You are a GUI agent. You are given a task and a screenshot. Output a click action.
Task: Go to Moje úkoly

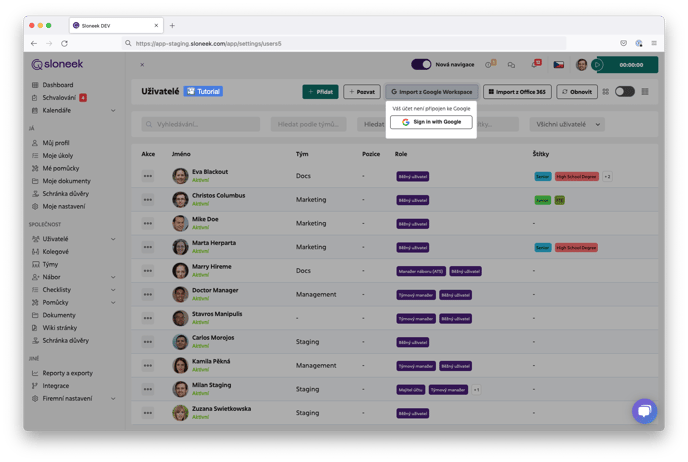tap(57, 155)
